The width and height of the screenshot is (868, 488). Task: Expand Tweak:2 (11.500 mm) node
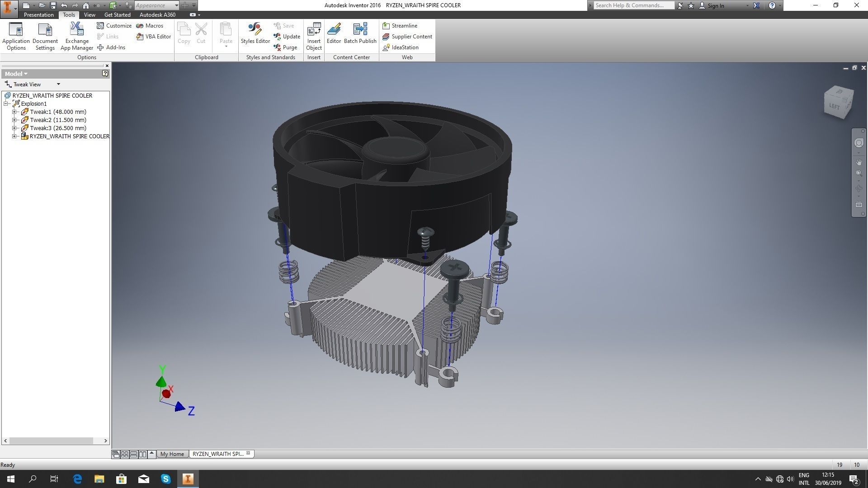[14, 120]
